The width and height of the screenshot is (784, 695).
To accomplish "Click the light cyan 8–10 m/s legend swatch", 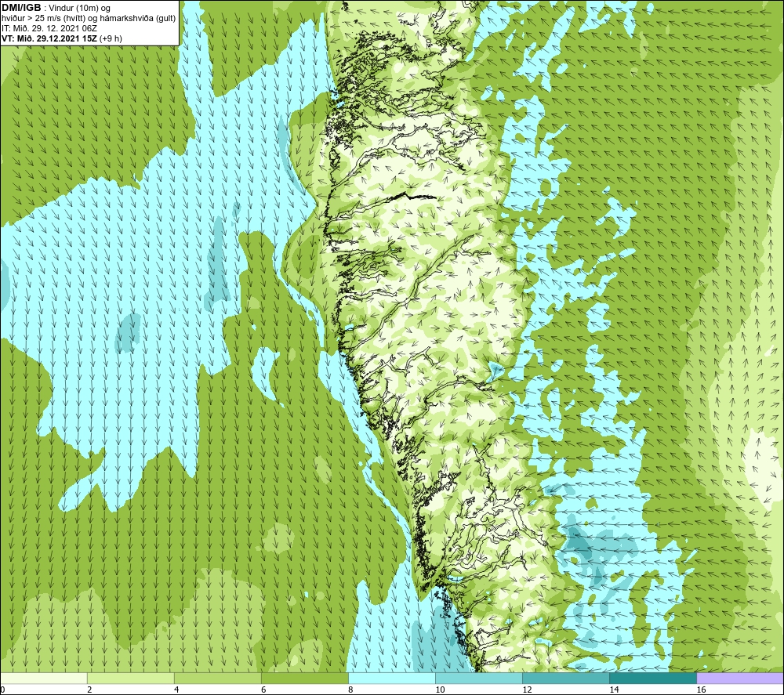I will pyautogui.click(x=392, y=678).
